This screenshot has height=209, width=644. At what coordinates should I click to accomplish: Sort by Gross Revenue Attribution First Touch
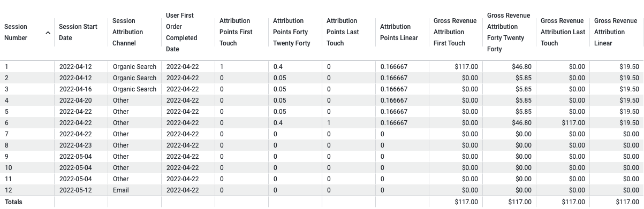coord(455,32)
